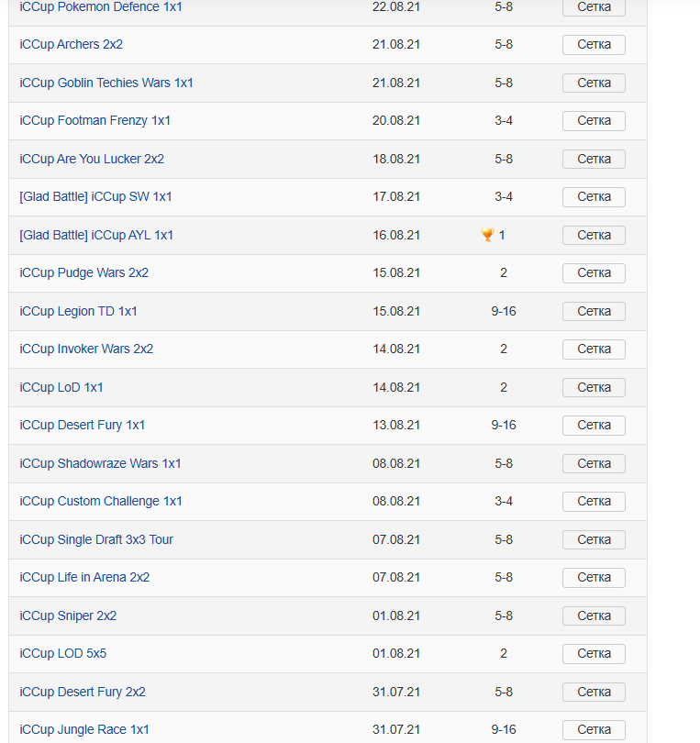Click Сетка button for [Glad Battle] iCCup SW 1x1

click(x=594, y=197)
